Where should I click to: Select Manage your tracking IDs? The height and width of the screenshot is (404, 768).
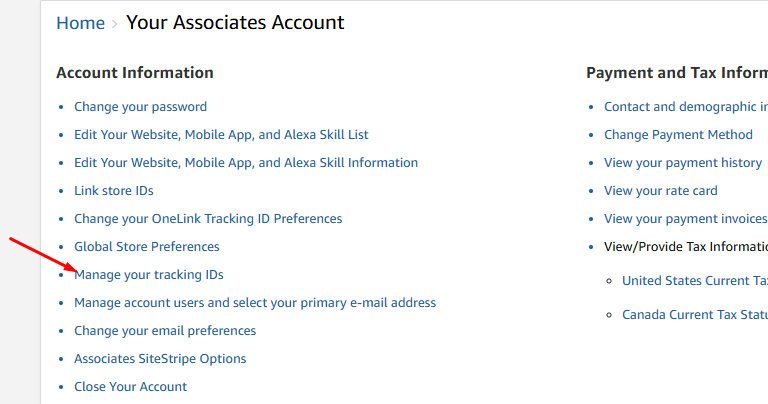(149, 275)
